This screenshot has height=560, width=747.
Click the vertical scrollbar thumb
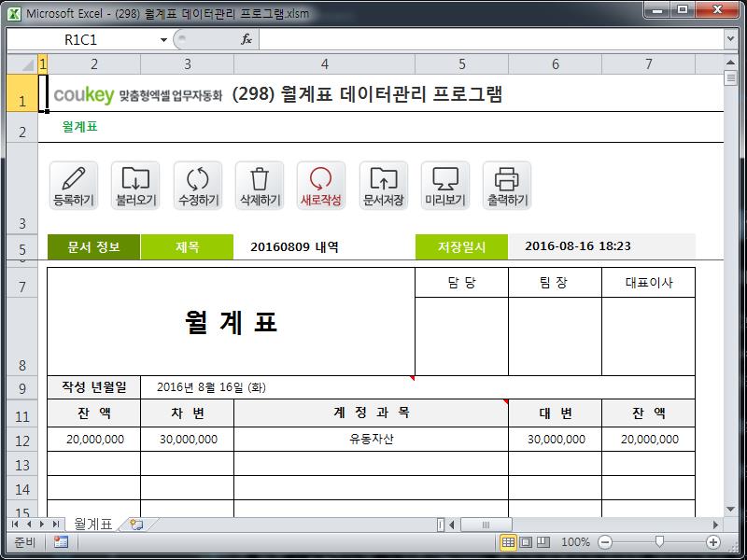click(x=730, y=77)
